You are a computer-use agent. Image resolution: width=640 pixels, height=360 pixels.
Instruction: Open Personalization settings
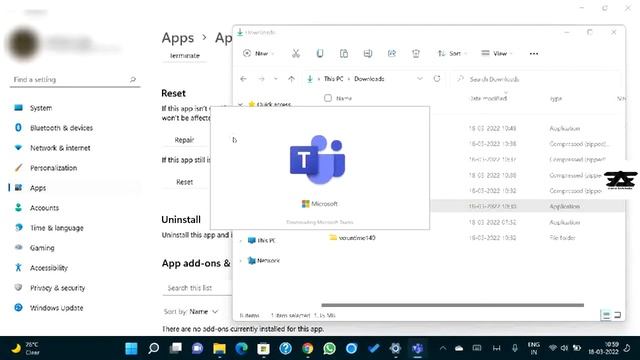[x=74, y=168]
